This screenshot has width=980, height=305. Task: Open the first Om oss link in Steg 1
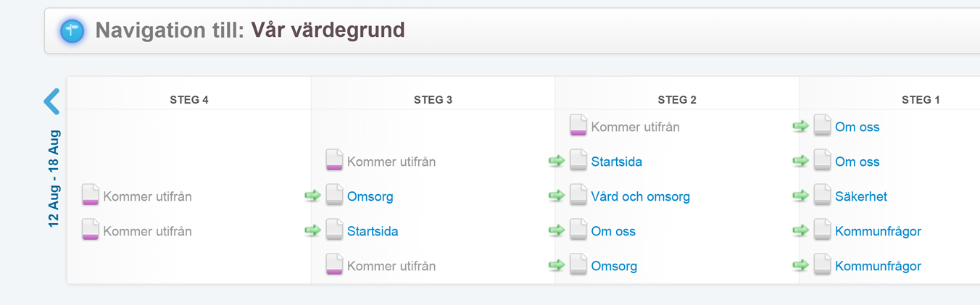[857, 127]
